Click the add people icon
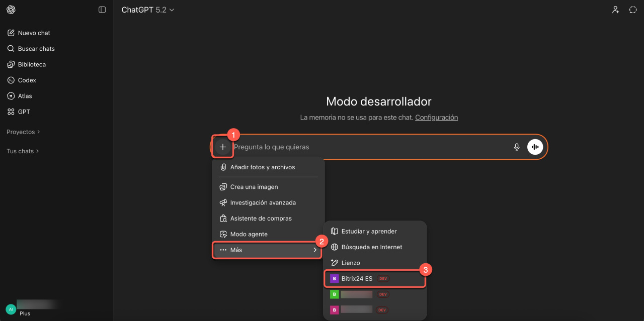Image resolution: width=644 pixels, height=321 pixels. (x=615, y=10)
